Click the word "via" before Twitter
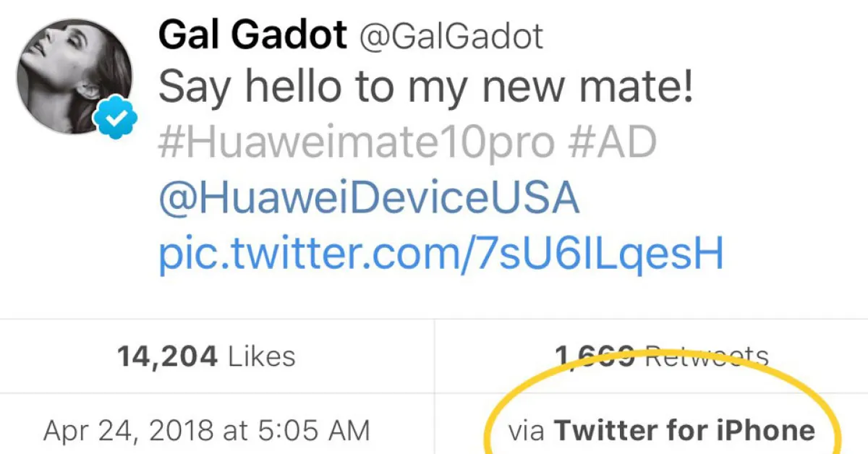868x454 pixels. [x=527, y=432]
